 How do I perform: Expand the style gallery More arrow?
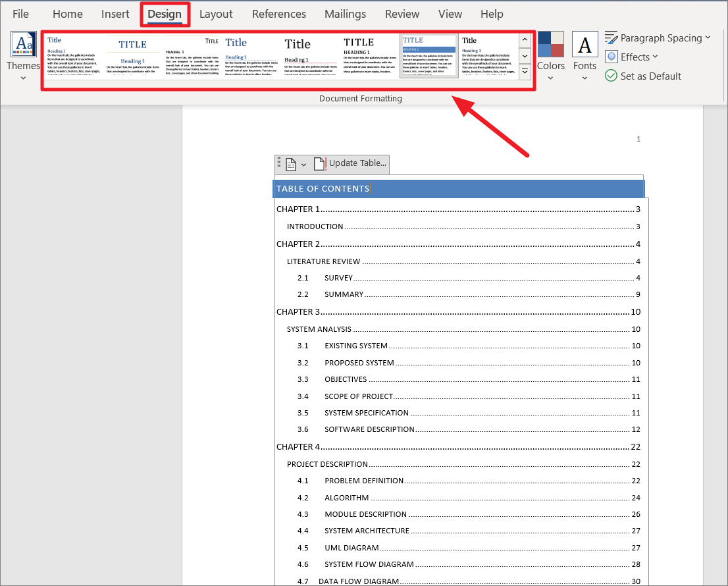click(x=525, y=71)
